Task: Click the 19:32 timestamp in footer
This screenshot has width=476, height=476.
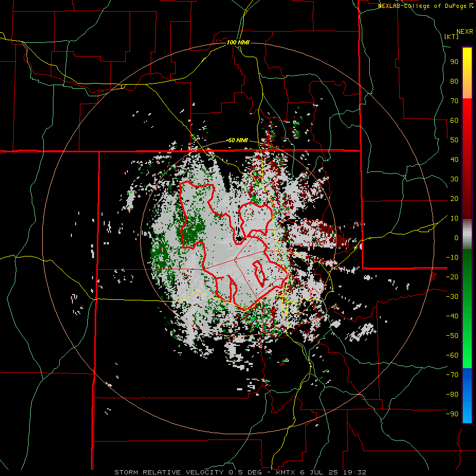Action: [355, 472]
